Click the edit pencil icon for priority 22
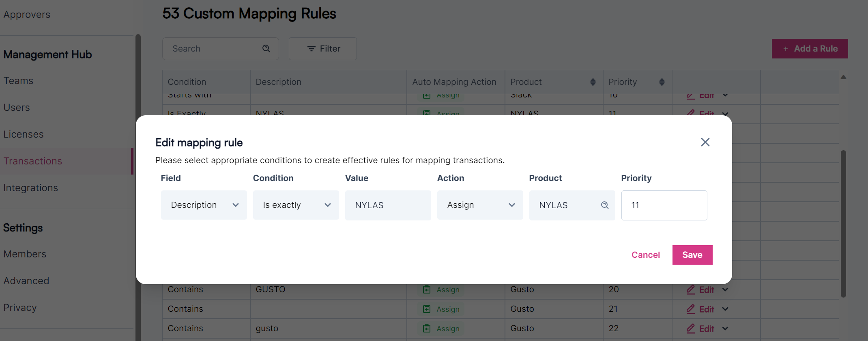Image resolution: width=868 pixels, height=341 pixels. pyautogui.click(x=690, y=328)
